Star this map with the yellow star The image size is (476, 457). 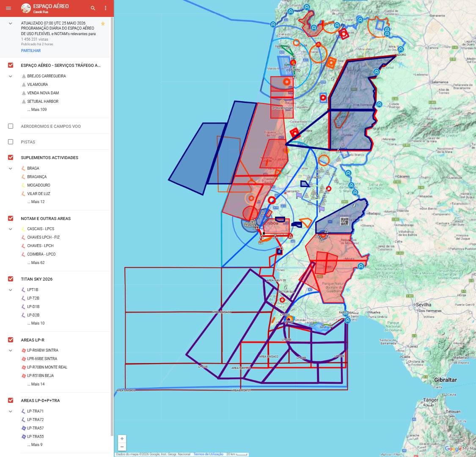point(103,23)
